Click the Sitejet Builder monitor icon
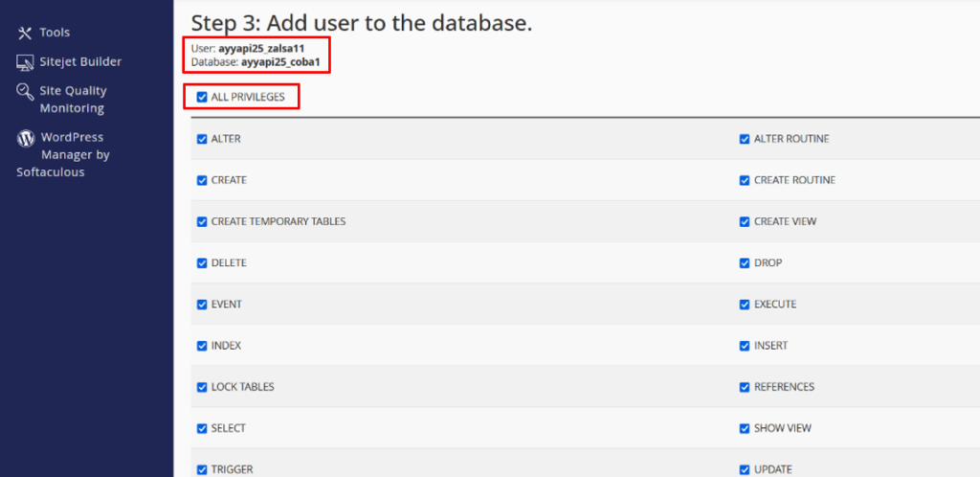980x477 pixels. 25,62
